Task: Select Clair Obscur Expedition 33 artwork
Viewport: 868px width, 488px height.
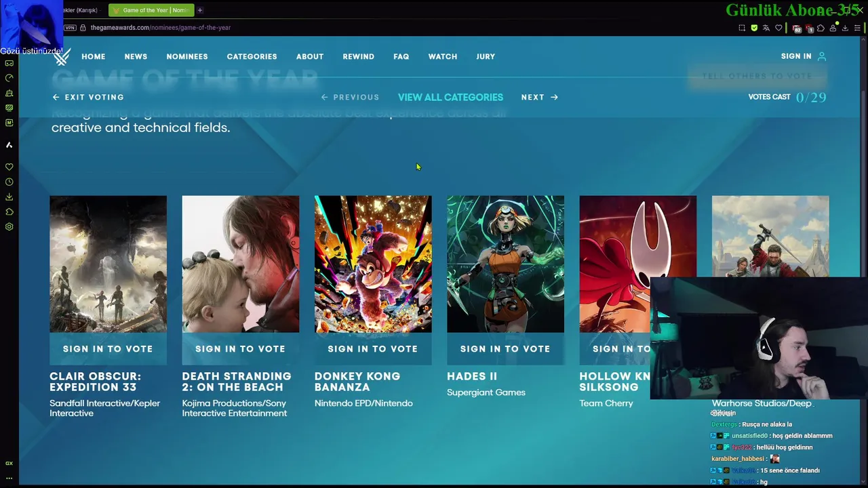Action: coord(108,264)
